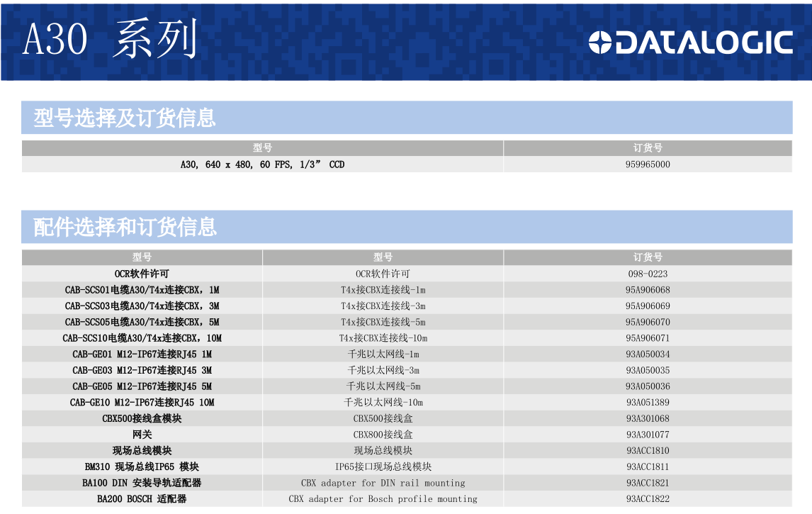Click order number 93ACC1810

pos(648,451)
